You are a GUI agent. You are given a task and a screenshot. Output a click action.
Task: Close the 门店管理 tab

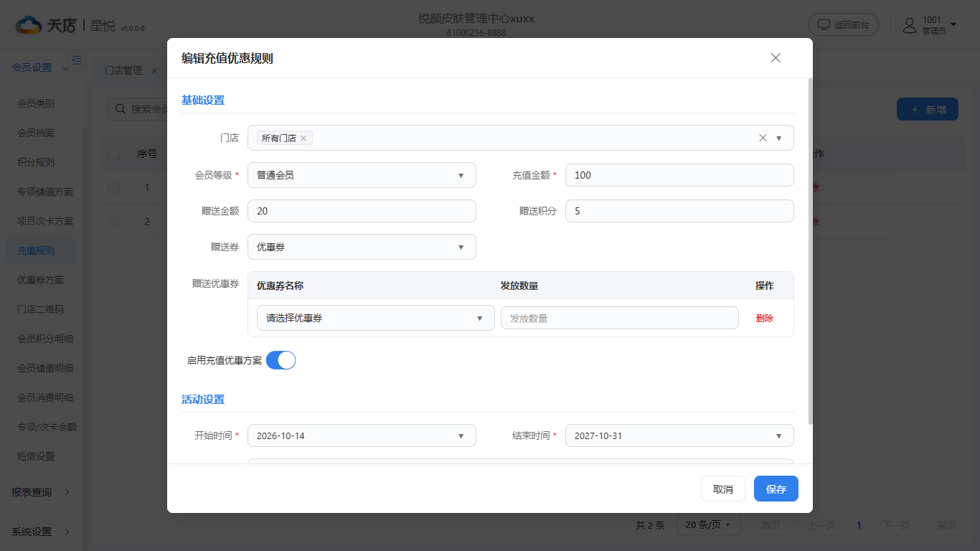coord(154,71)
